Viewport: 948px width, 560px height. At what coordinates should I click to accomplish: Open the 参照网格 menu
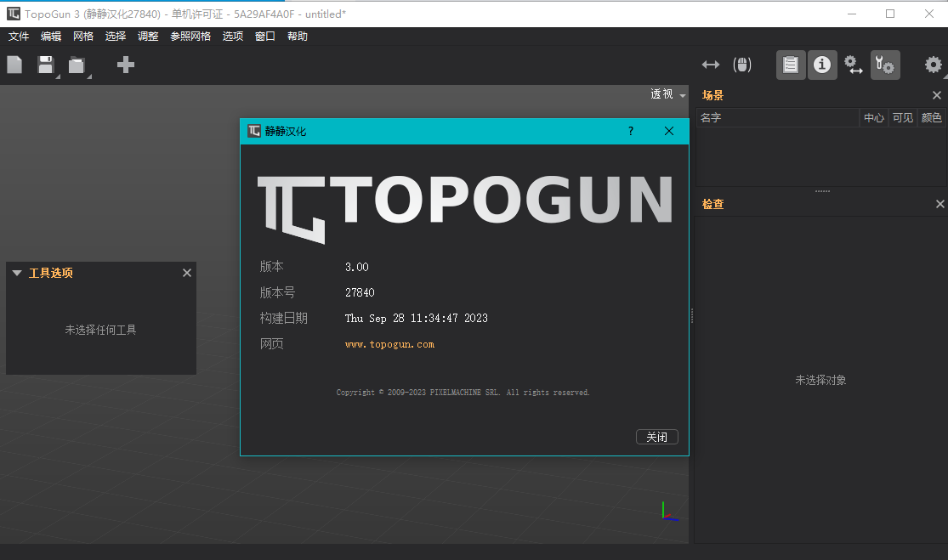[x=190, y=37]
